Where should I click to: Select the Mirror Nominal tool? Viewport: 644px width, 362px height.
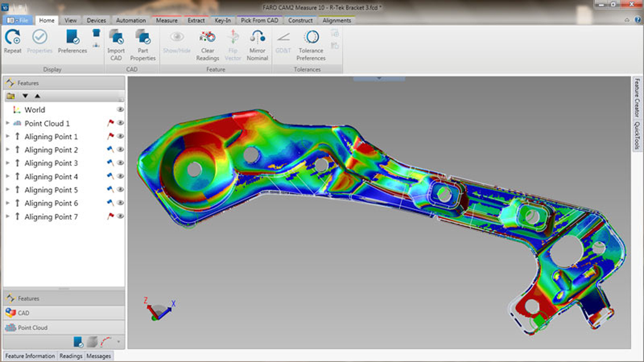tap(258, 39)
